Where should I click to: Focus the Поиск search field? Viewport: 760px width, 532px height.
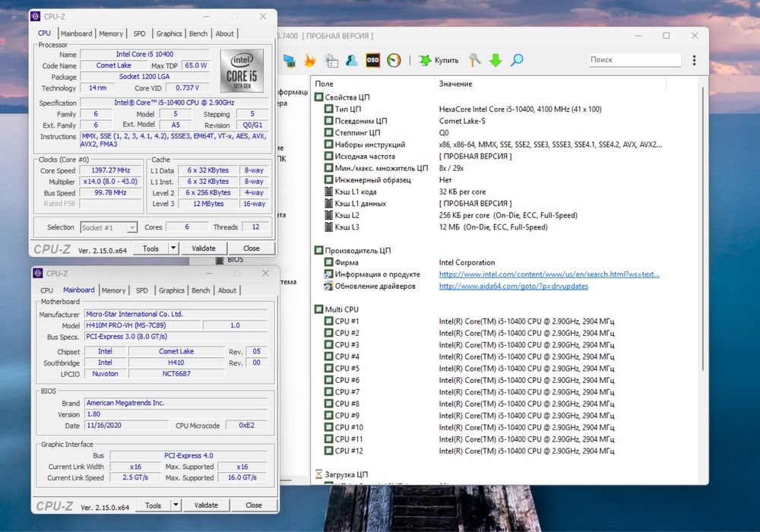635,59
